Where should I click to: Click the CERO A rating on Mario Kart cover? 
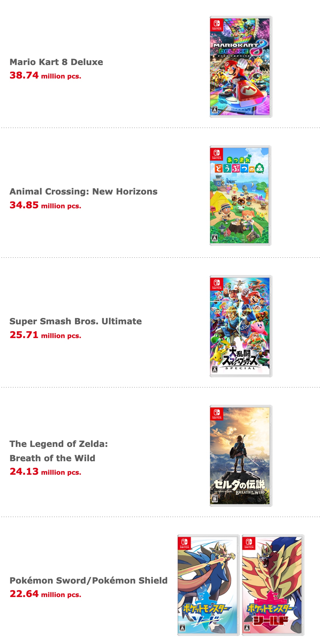215,110
